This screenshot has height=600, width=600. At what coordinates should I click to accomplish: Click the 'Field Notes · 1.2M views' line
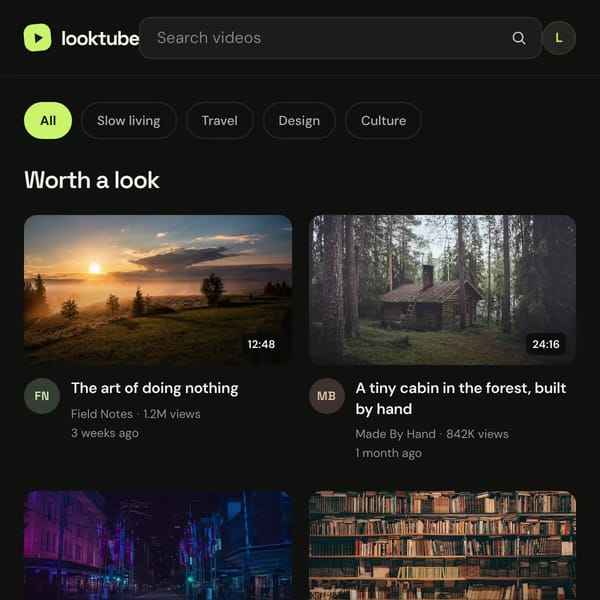pos(136,414)
